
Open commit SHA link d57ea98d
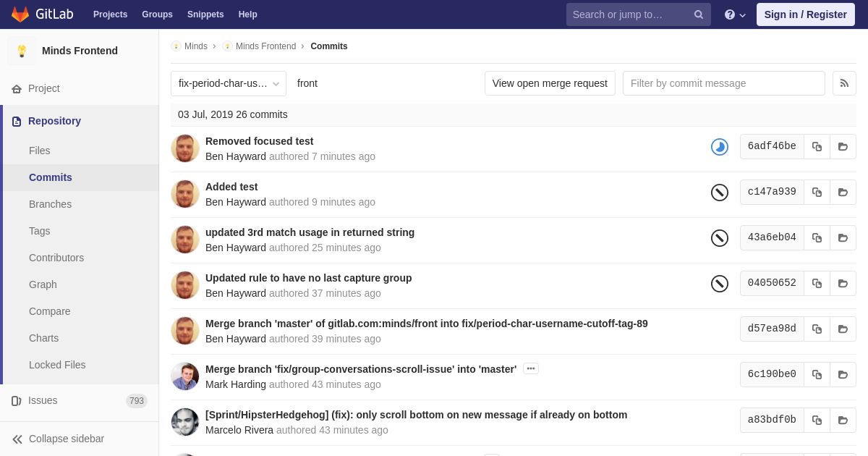[772, 329]
